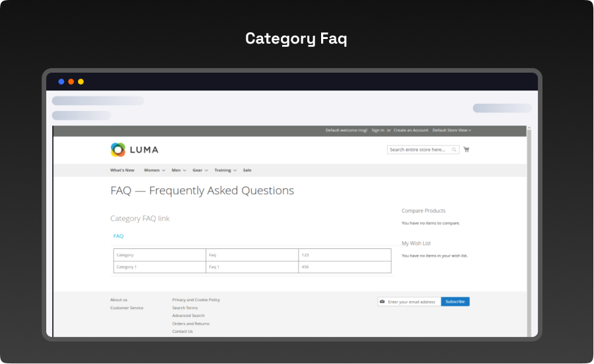Click the envelope icon in newsletter field
This screenshot has height=364, width=594.
(x=382, y=301)
